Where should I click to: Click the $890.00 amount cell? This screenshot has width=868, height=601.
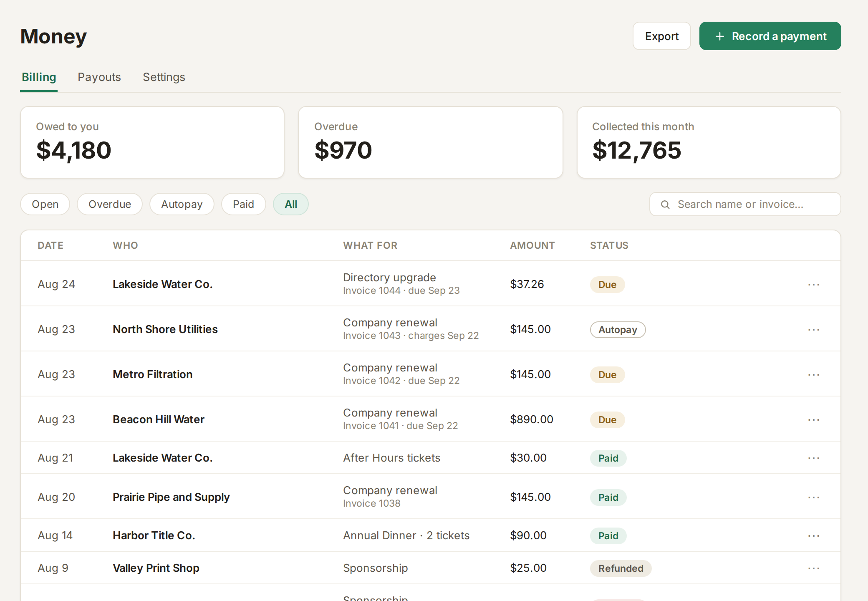point(532,419)
